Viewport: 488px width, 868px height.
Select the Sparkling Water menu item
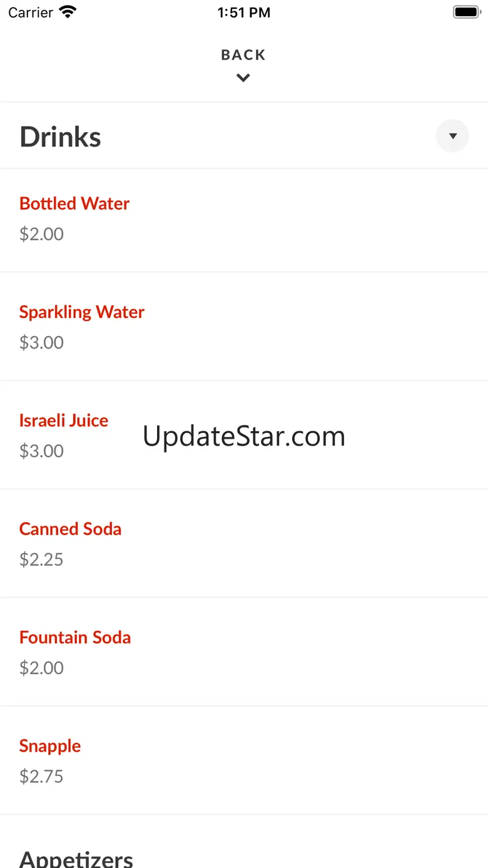[x=82, y=312]
